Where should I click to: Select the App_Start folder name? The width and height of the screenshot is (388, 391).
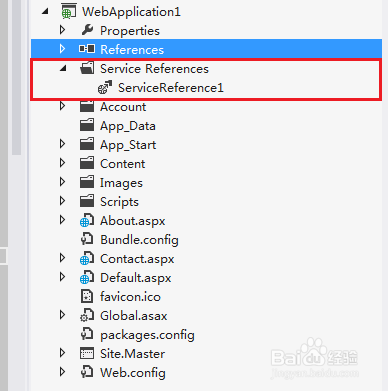tap(128, 145)
